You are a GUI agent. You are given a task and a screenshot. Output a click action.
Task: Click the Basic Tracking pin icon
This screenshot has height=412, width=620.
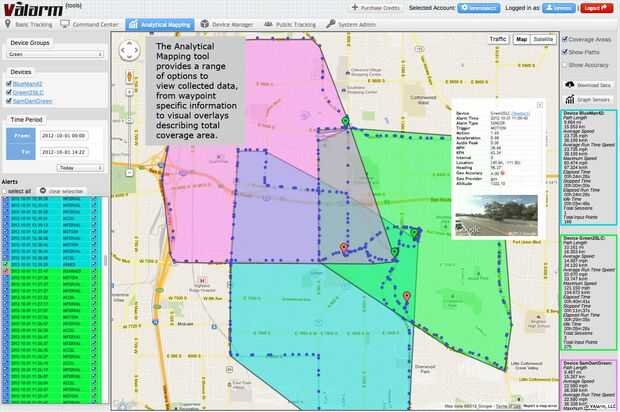(8, 24)
